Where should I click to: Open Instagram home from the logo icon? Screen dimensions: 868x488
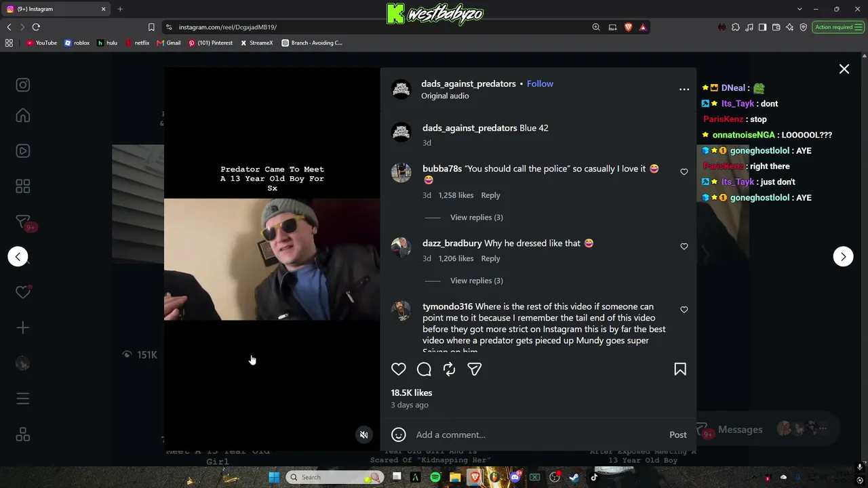coord(23,85)
